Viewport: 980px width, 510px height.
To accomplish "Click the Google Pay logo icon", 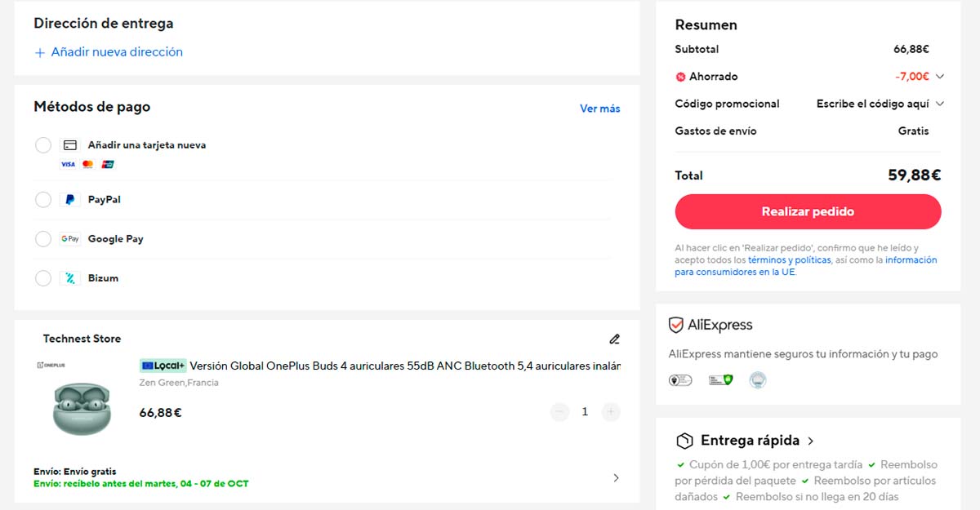I will click(x=70, y=239).
